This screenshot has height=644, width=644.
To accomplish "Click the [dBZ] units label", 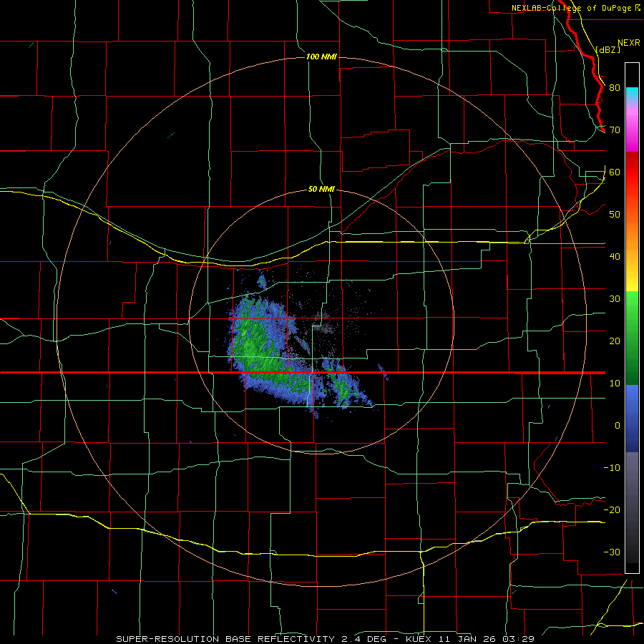I will tap(608, 49).
